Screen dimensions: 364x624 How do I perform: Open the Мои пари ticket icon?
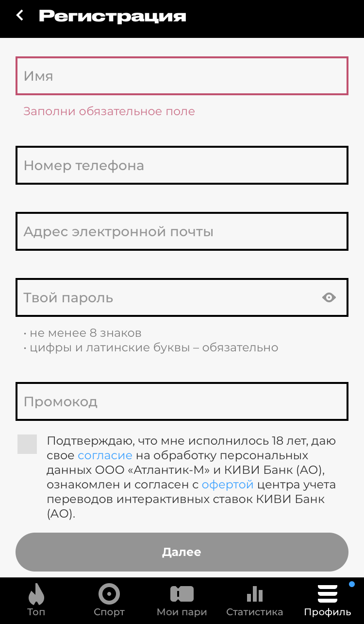click(182, 593)
